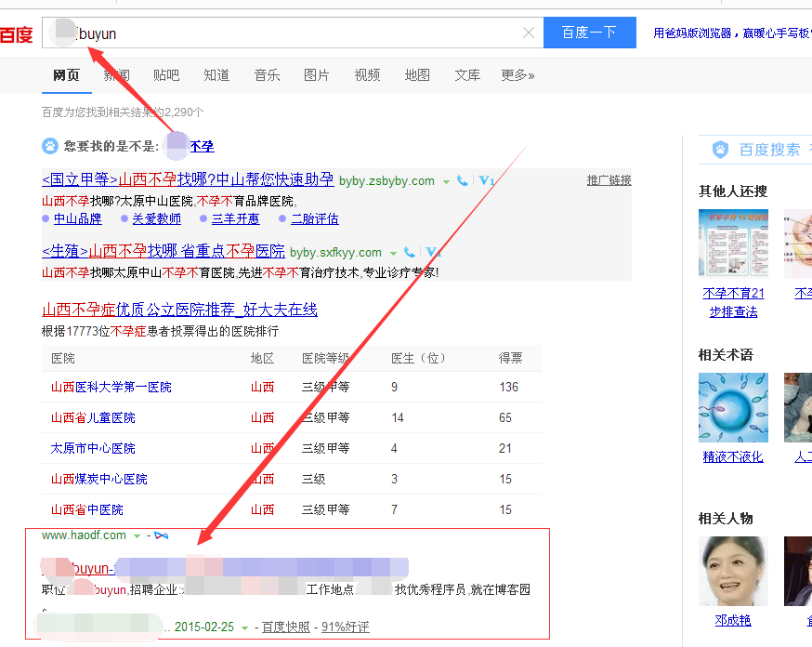Click the phone icon beside byby.zsbyby.com
Image resolution: width=812 pixels, height=647 pixels.
tap(463, 181)
